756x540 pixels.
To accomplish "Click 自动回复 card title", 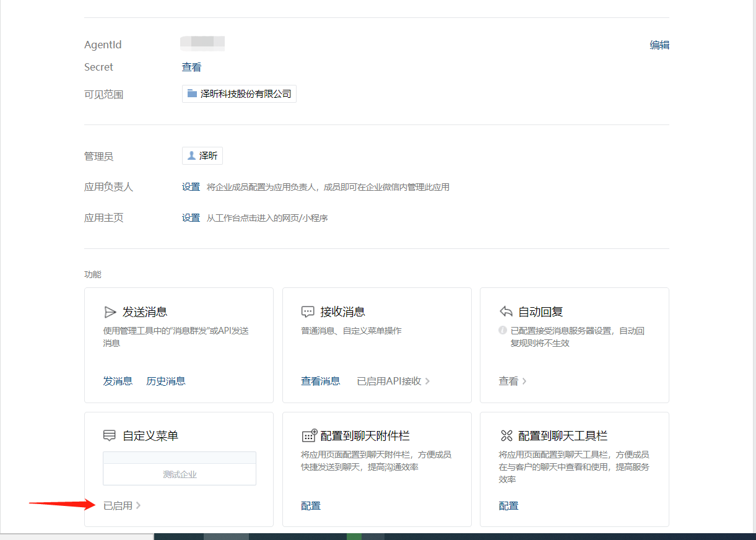I will [x=541, y=312].
